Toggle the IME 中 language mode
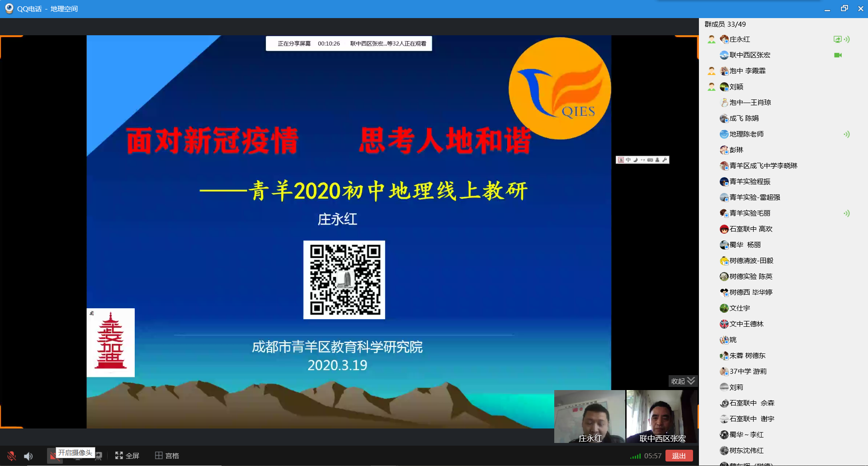This screenshot has width=868, height=466. coord(628,160)
